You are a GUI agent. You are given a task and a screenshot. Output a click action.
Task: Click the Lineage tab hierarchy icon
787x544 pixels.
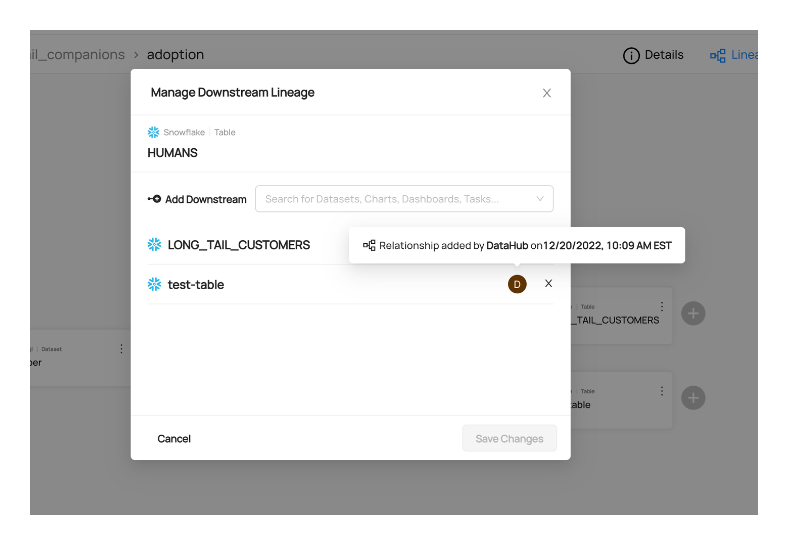(717, 55)
